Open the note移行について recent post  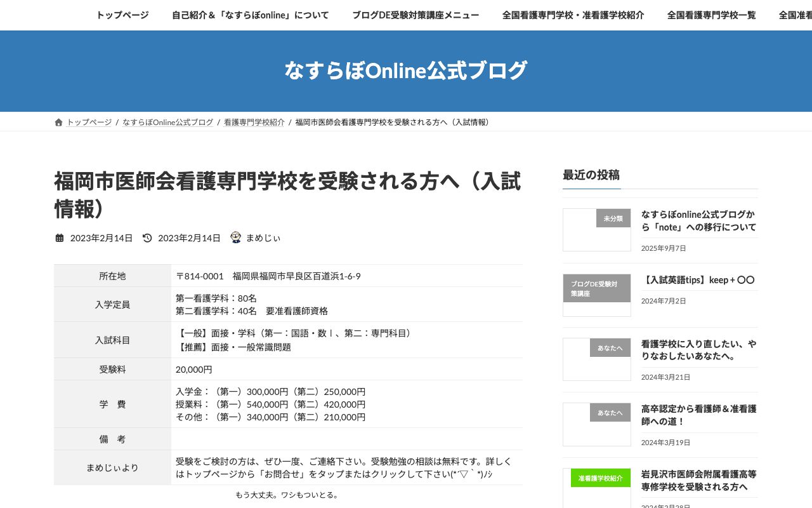pos(699,220)
